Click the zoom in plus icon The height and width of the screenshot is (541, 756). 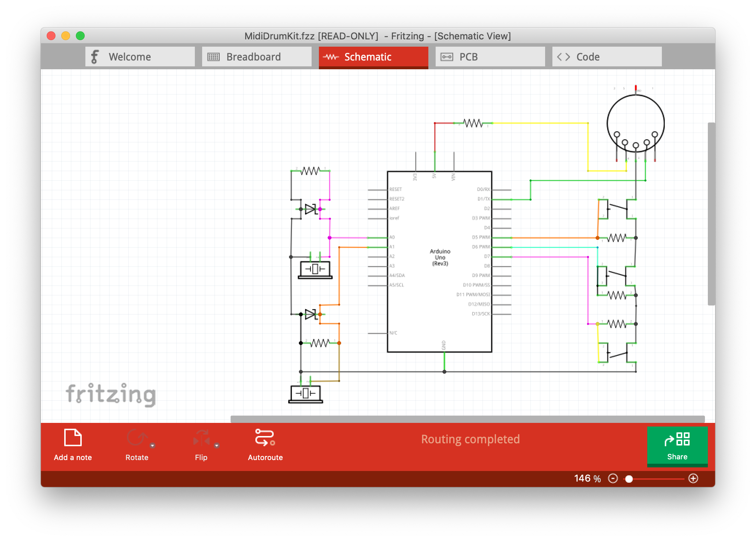pyautogui.click(x=693, y=478)
